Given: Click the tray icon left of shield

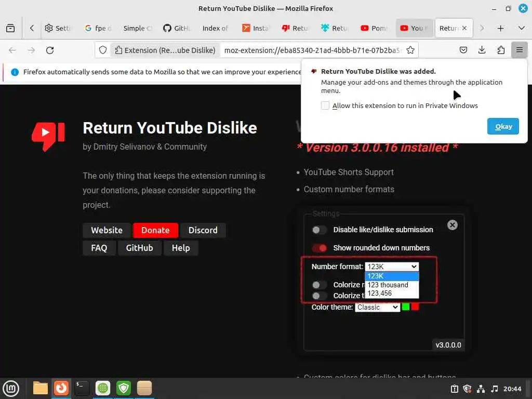Looking at the screenshot, I should pyautogui.click(x=454, y=389).
